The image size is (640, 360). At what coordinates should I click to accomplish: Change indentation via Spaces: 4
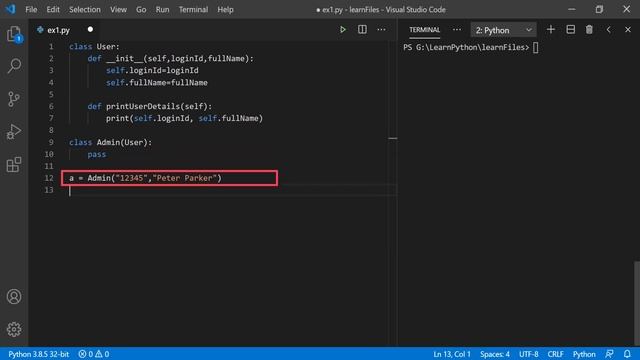tap(495, 354)
